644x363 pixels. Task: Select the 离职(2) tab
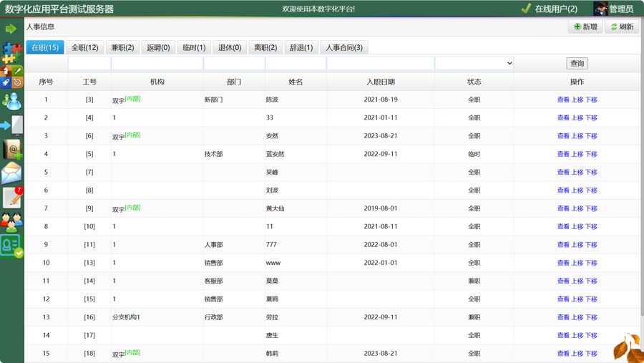[265, 48]
